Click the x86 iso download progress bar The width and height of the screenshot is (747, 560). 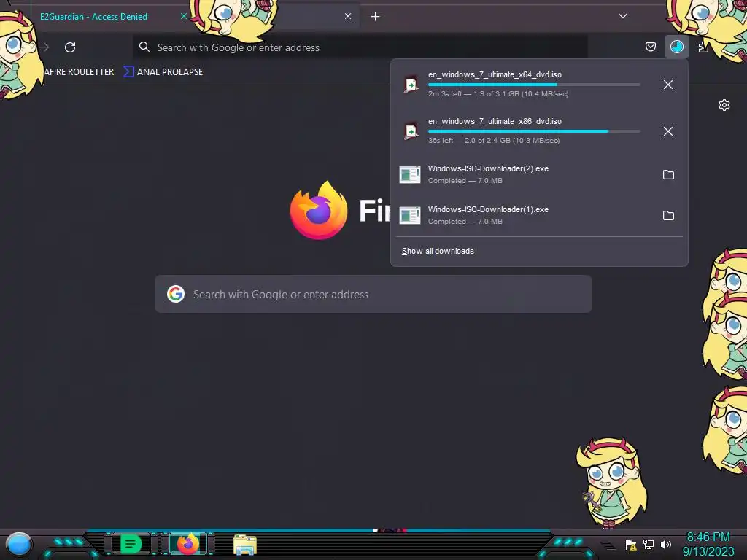(x=534, y=131)
